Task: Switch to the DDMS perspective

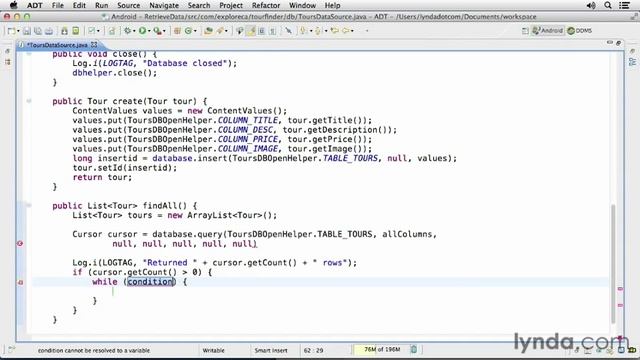Action: 580,31
